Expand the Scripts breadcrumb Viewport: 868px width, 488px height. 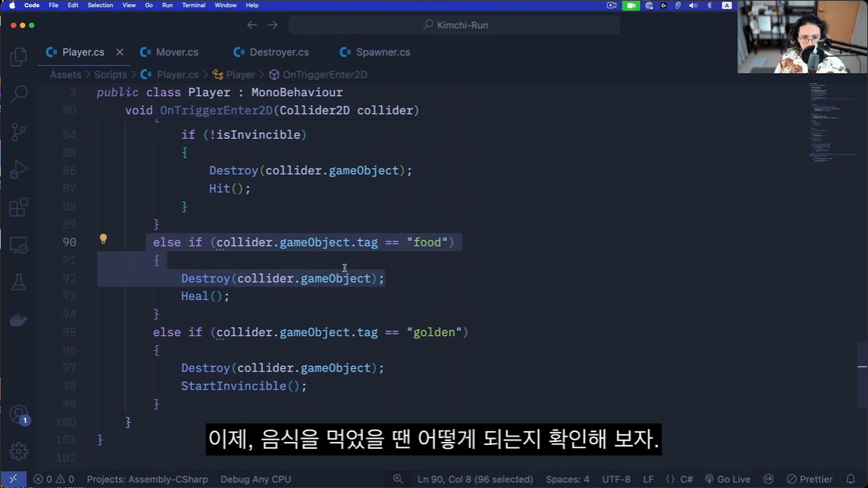click(x=111, y=74)
